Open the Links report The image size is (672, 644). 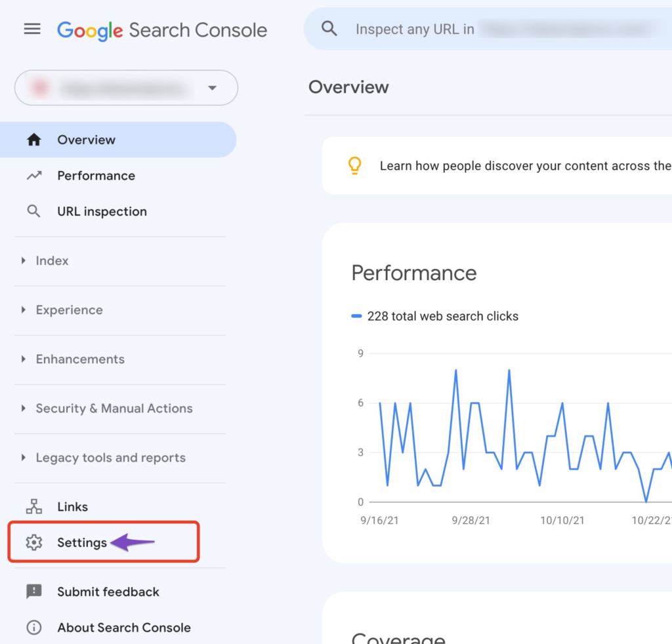tap(72, 507)
